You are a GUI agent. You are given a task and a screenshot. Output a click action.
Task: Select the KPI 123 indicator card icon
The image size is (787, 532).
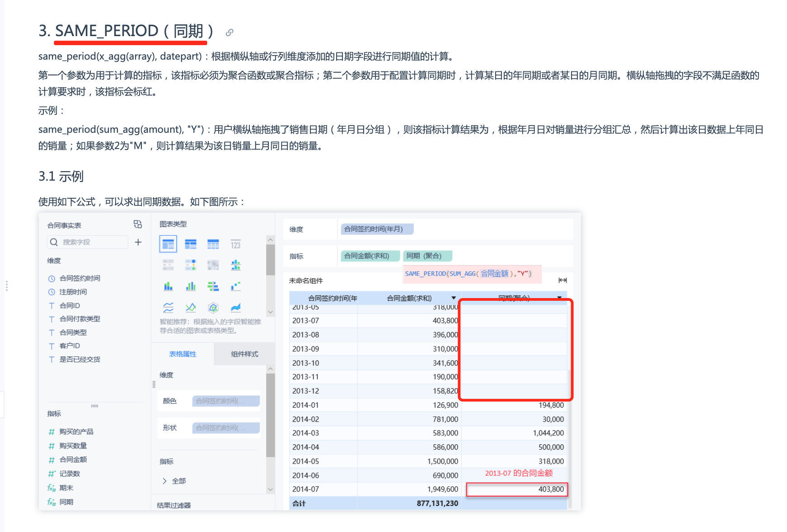pyautogui.click(x=236, y=244)
